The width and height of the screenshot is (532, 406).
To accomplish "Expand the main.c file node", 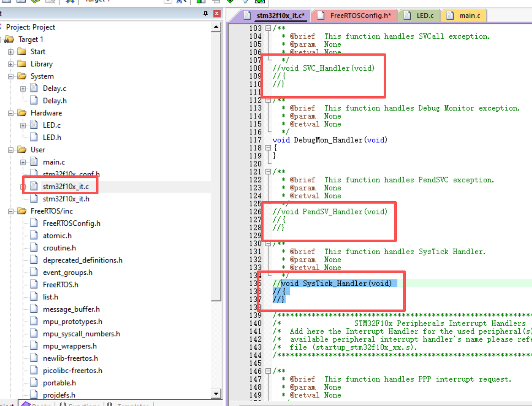I will (23, 162).
